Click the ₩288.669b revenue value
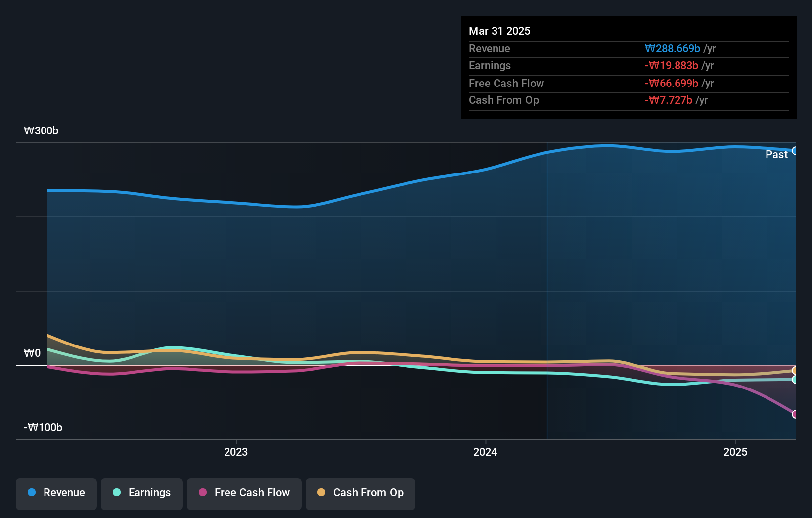The width and height of the screenshot is (812, 518). 673,48
